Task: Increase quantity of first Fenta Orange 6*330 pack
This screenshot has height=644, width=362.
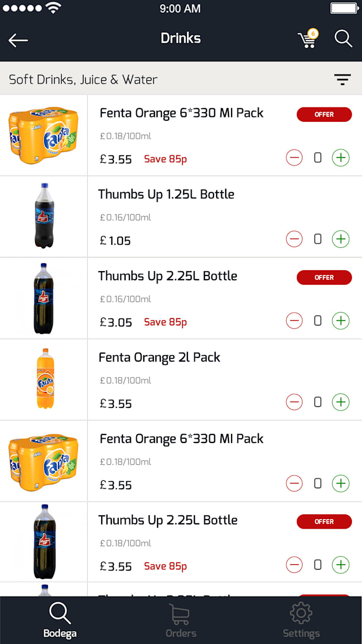Action: click(341, 157)
